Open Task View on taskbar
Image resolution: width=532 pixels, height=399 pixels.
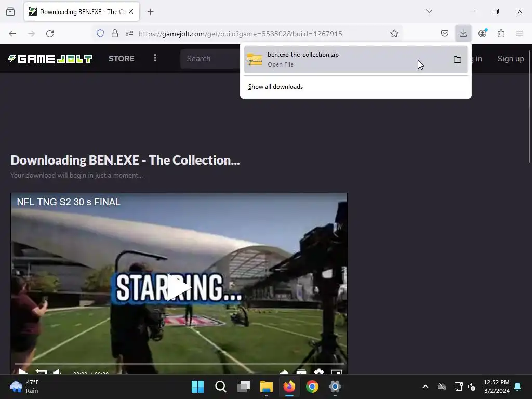pyautogui.click(x=243, y=387)
